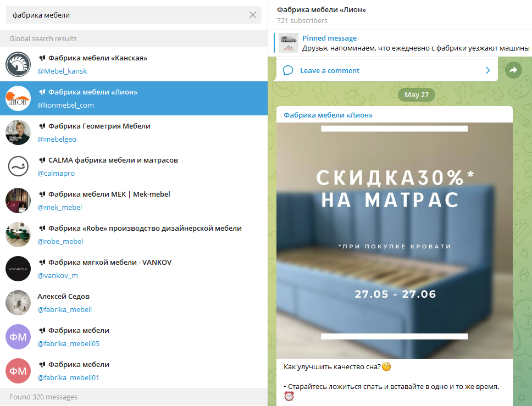Click the @fabrika_mebeli01 username
532x406 pixels.
click(x=68, y=378)
